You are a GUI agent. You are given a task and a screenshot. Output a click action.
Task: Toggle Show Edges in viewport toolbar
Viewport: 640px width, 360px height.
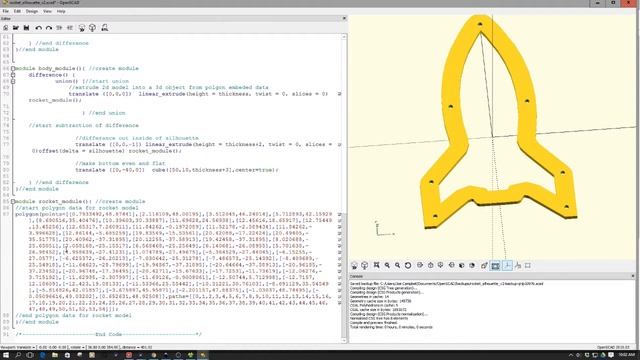tap(528, 265)
